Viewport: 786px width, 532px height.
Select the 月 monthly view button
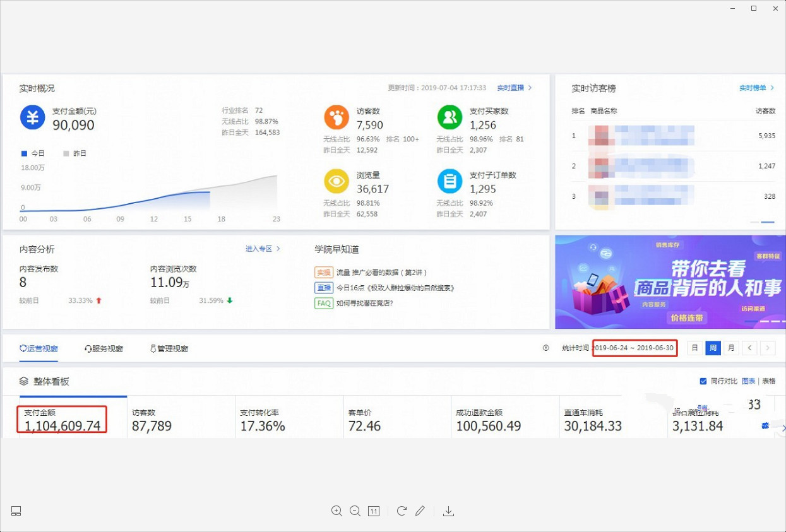[x=730, y=348]
